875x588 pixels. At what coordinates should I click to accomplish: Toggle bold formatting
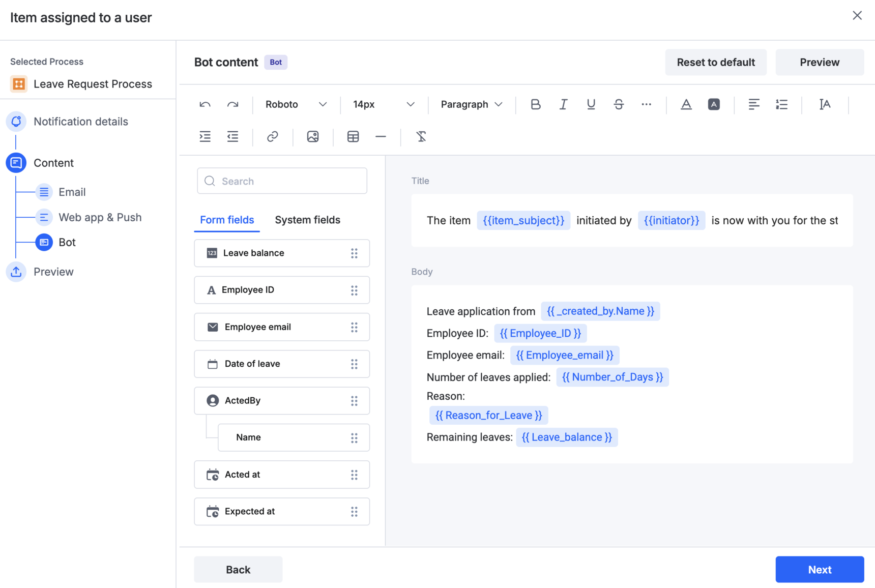(x=535, y=104)
